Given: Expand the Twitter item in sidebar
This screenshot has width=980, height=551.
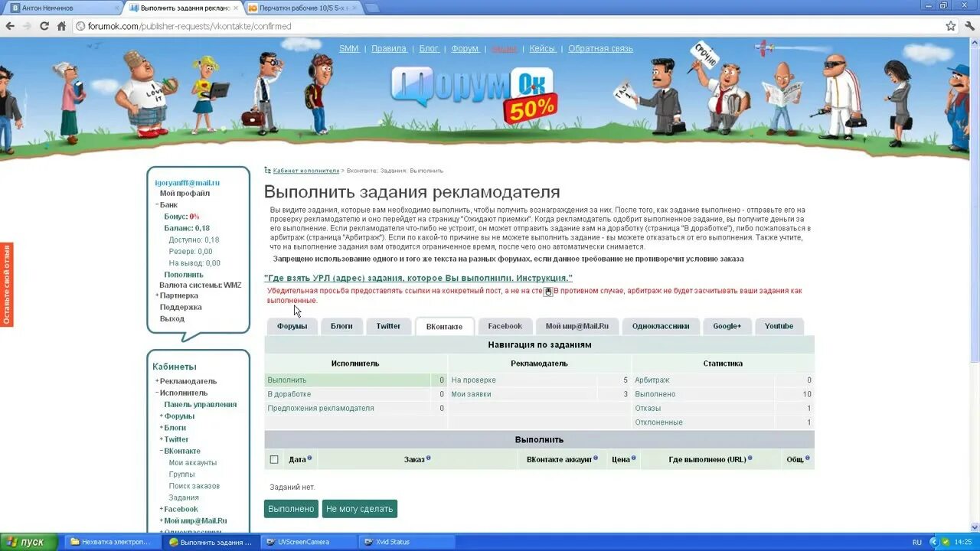Looking at the screenshot, I should (x=162, y=439).
